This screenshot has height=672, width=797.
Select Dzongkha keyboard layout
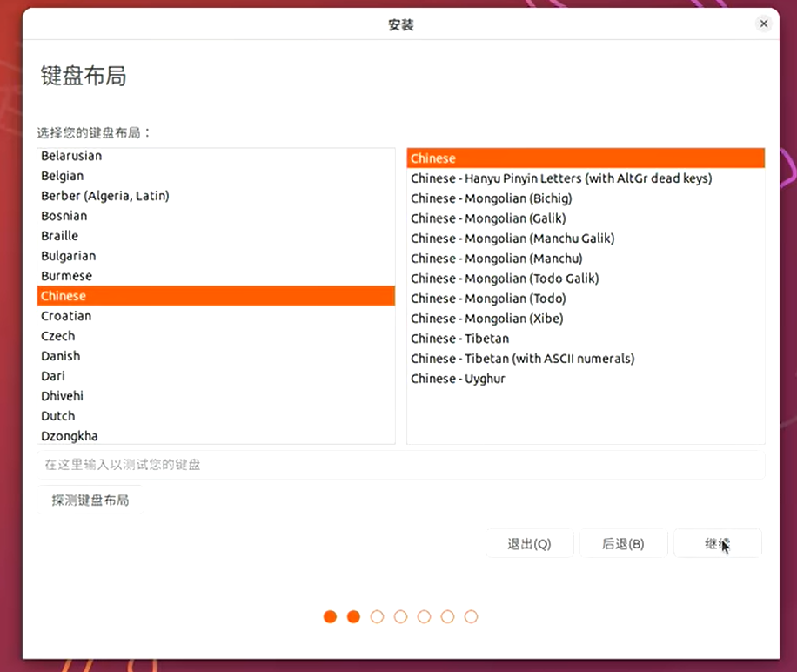[70, 436]
